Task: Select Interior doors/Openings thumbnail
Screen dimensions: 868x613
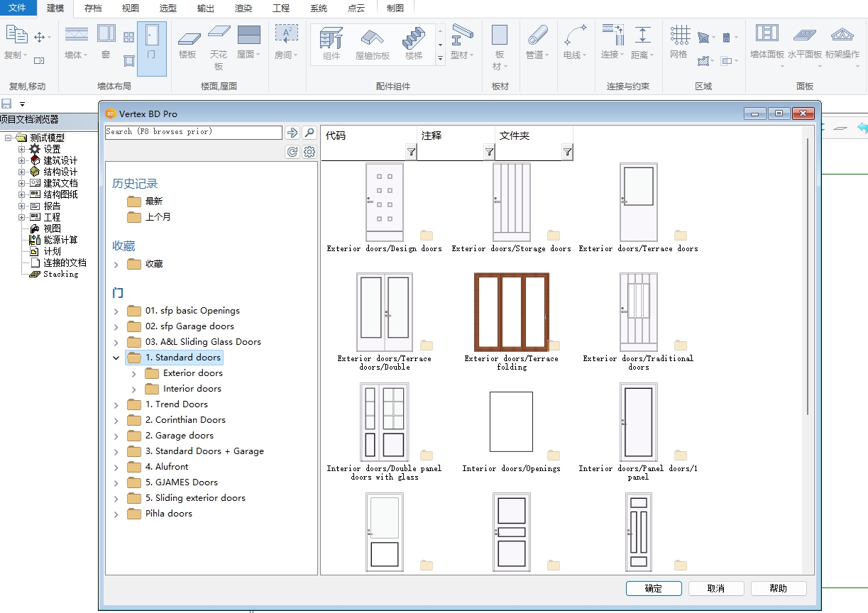Action: pos(511,422)
